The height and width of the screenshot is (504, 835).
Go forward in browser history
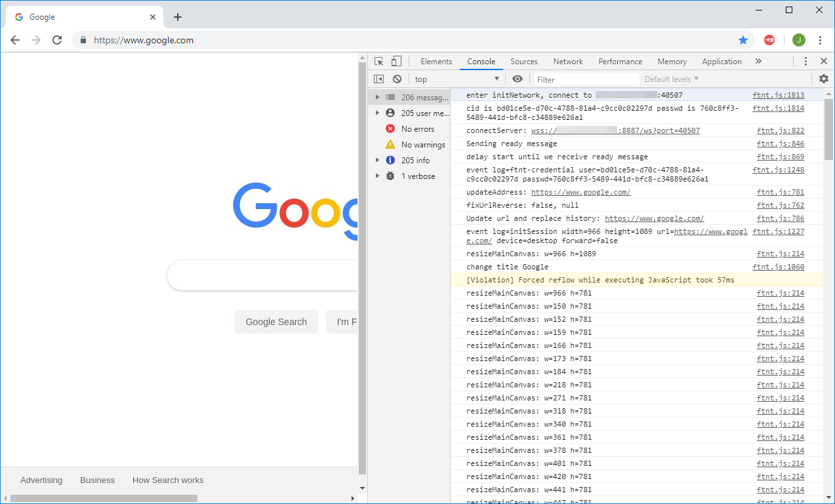36,40
